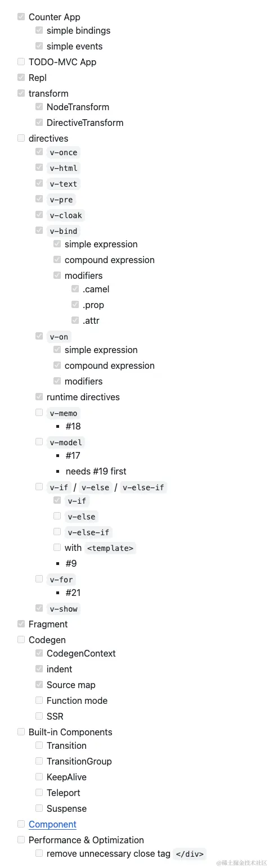Tick the v-for checkbox
Viewport: 269px width, 868px height.
coord(39,578)
